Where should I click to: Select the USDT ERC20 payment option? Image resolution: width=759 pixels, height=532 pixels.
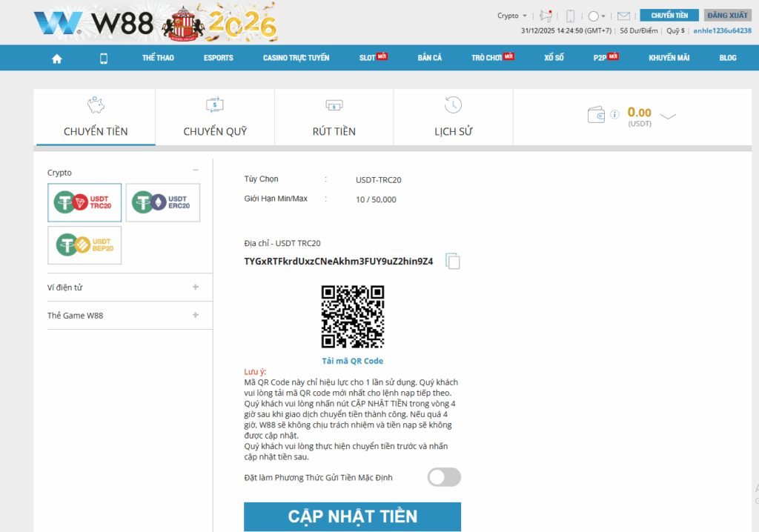pyautogui.click(x=163, y=202)
